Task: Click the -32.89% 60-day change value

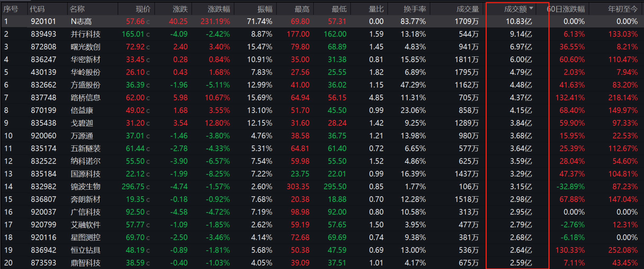Action: click(571, 187)
